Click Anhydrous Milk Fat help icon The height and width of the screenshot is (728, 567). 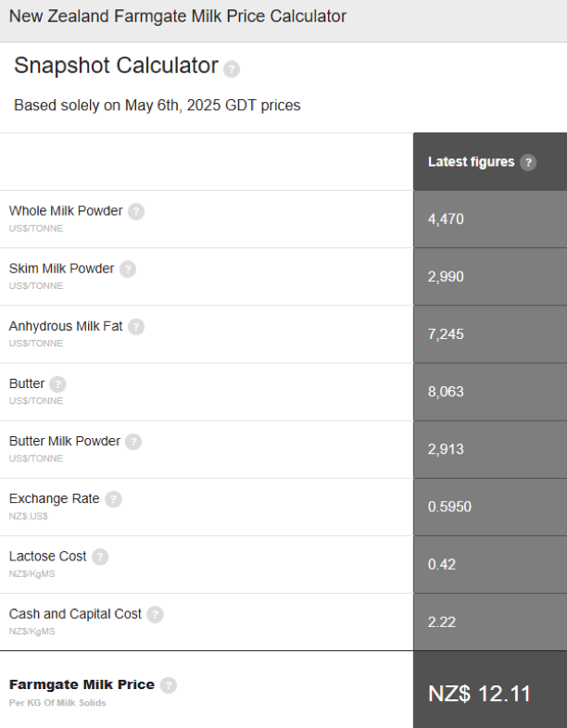[x=136, y=326]
